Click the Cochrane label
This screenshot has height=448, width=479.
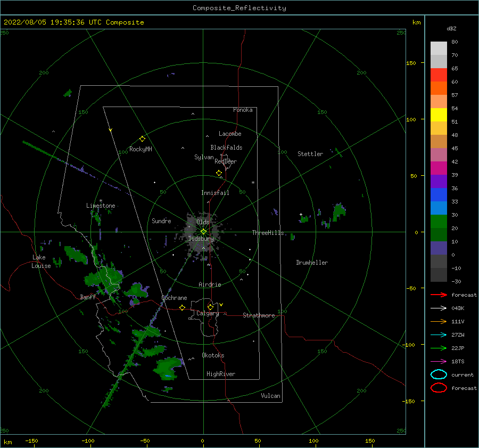(x=174, y=298)
